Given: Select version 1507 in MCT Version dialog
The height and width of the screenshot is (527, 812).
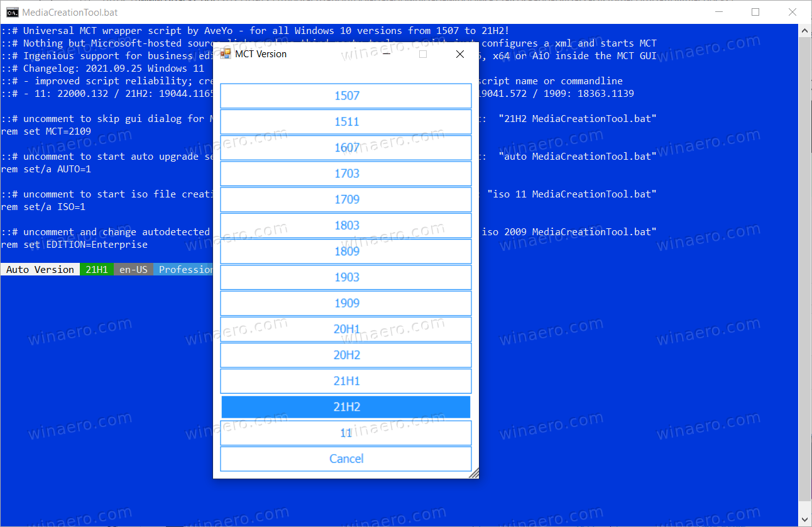Looking at the screenshot, I should click(346, 96).
